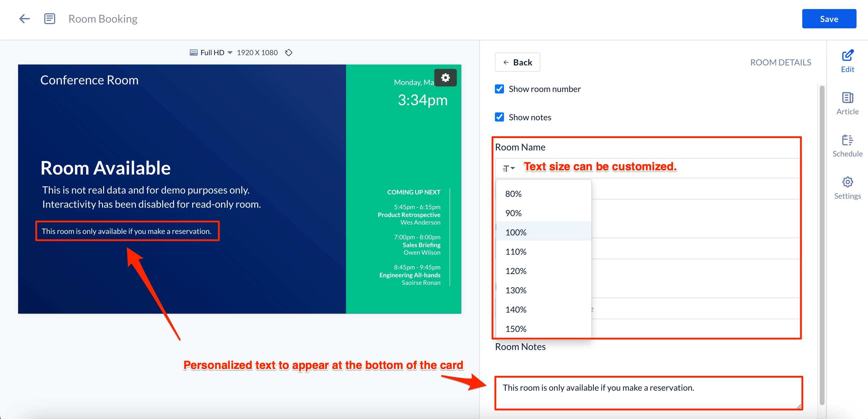The image size is (868, 419).
Task: Select 80% text size
Action: [x=543, y=194]
